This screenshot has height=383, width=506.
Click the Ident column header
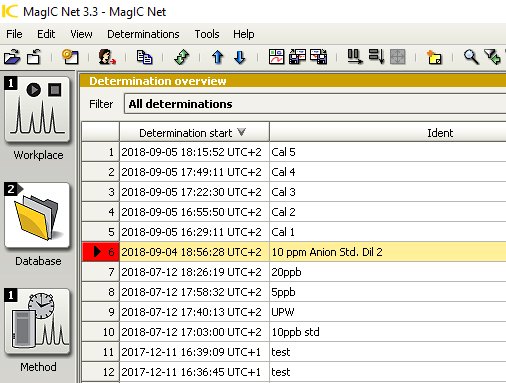(x=388, y=133)
